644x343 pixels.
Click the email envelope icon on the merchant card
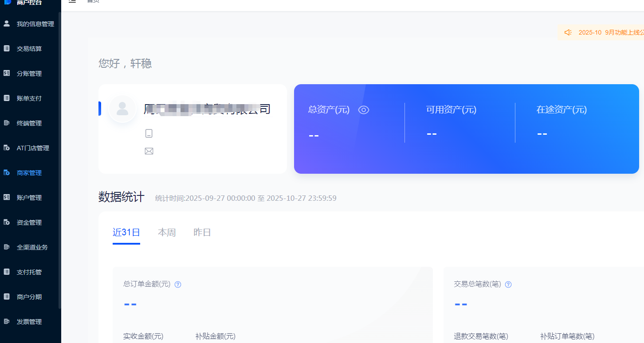point(149,151)
